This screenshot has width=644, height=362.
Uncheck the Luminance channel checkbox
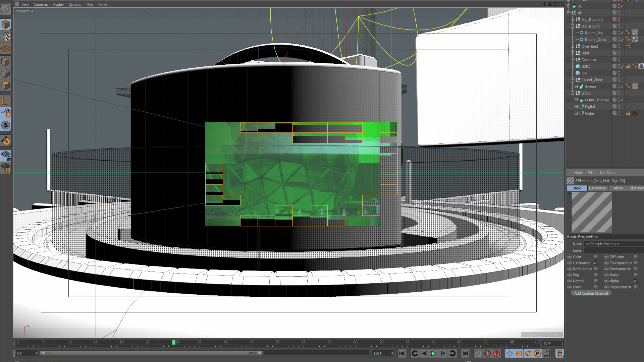click(x=596, y=263)
